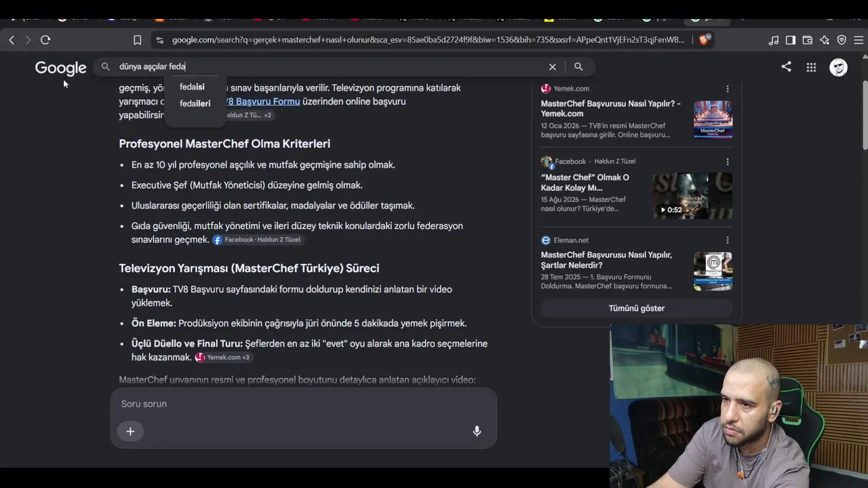Click the "Üçlü Düello ve Final Turu:" text
This screenshot has height=488, width=868.
[186, 344]
